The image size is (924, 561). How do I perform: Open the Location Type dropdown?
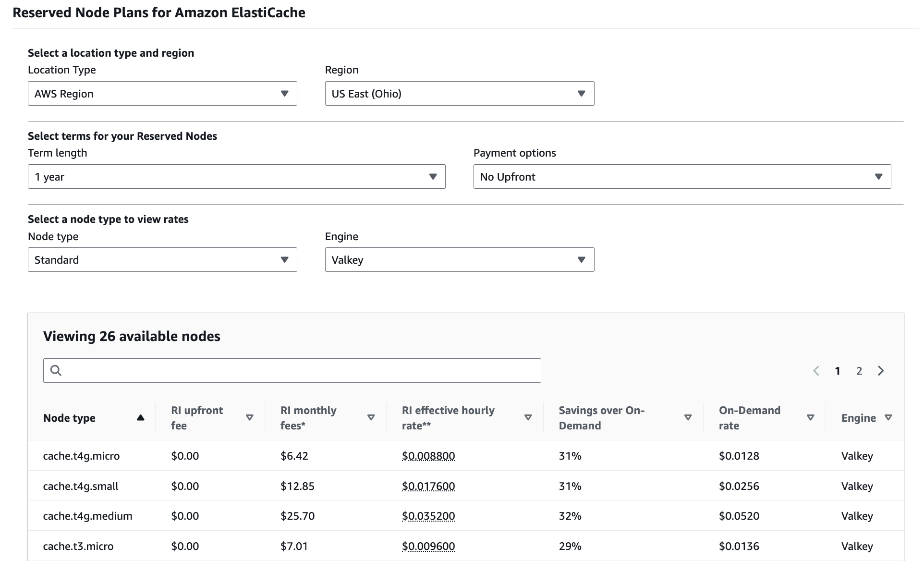[162, 94]
